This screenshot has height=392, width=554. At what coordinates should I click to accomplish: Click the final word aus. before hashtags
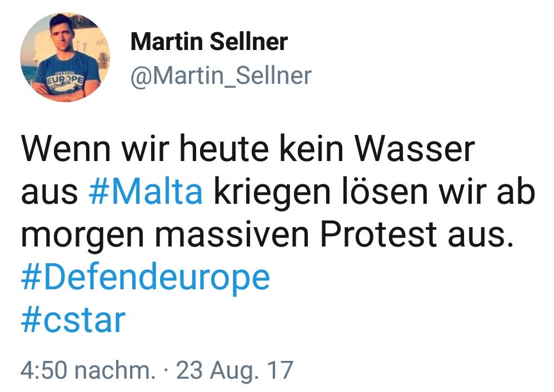click(481, 237)
